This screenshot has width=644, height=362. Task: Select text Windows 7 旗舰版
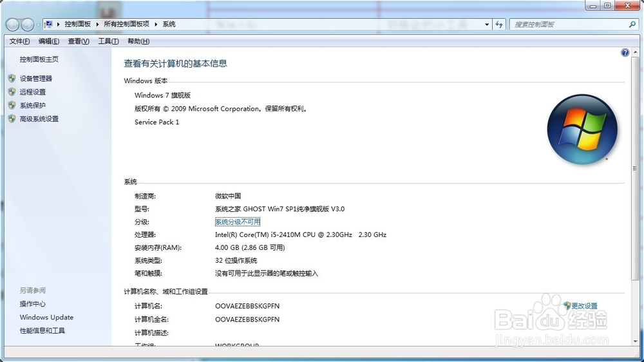coord(163,95)
